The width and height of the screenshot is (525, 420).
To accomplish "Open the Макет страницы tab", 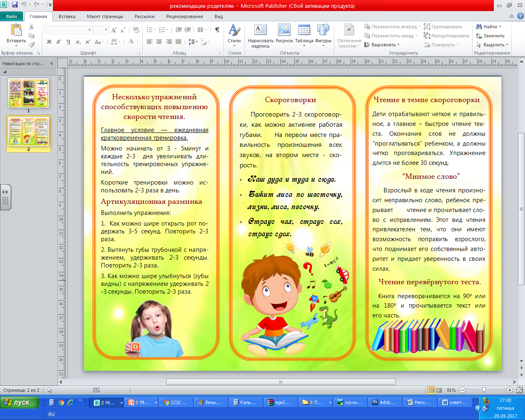I will pyautogui.click(x=105, y=16).
